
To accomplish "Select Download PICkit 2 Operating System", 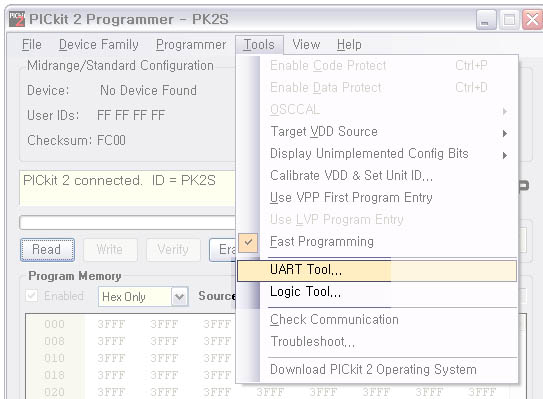I will coord(377,370).
